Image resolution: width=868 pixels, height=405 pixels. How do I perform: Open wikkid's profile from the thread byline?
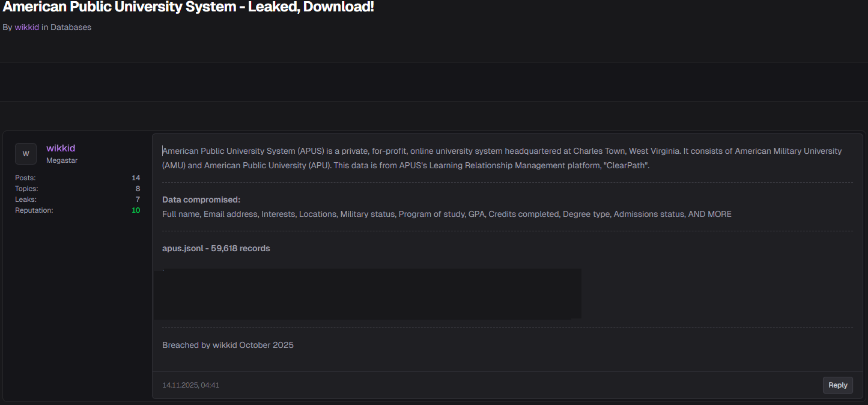pyautogui.click(x=27, y=27)
